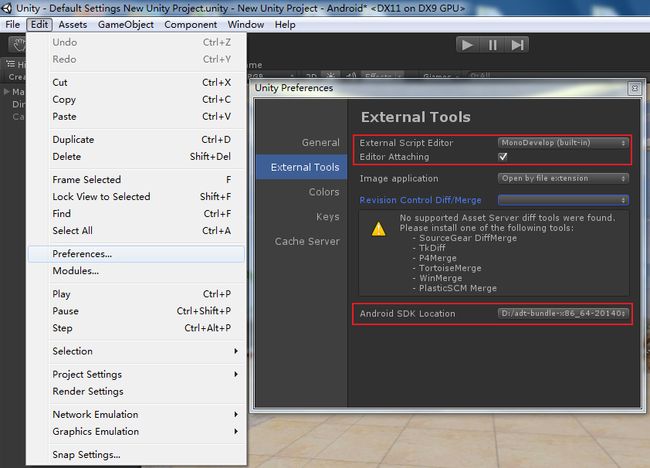Choose Copy from the Edit menu
Screen dimensions: 650x468
136,99
